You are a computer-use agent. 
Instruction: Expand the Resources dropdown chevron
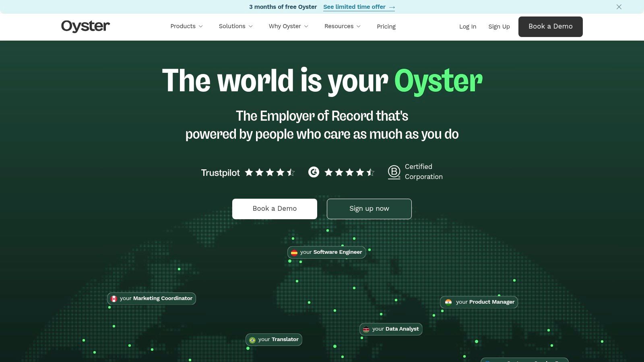tap(359, 27)
